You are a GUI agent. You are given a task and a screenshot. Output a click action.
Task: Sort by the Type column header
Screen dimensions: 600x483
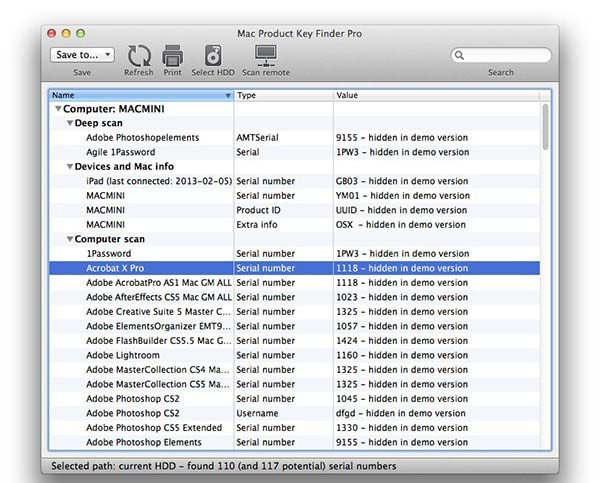click(x=283, y=95)
